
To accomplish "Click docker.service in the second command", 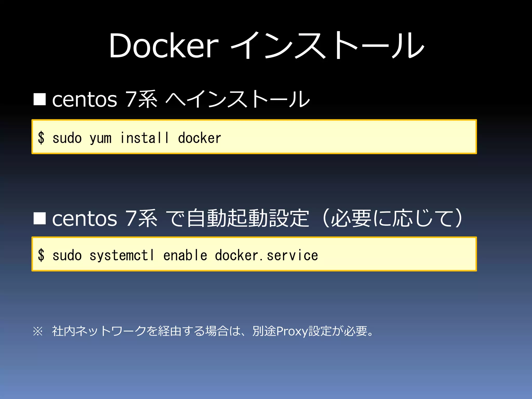I will pos(266,255).
